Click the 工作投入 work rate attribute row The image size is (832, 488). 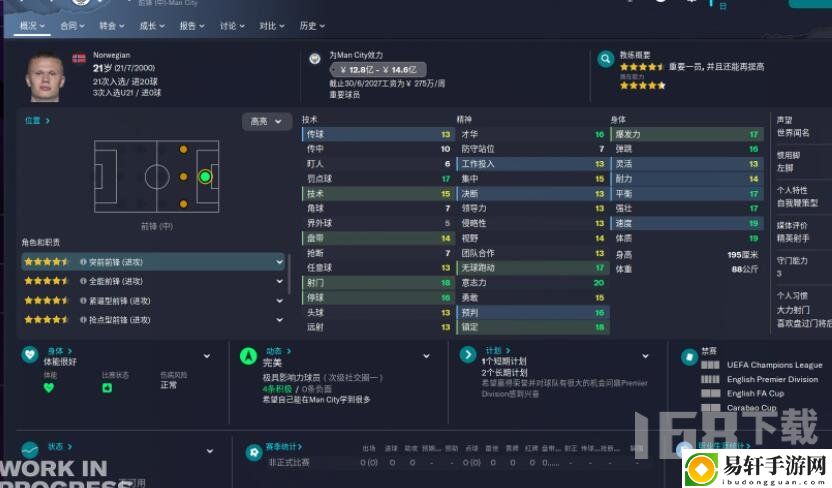[532, 164]
